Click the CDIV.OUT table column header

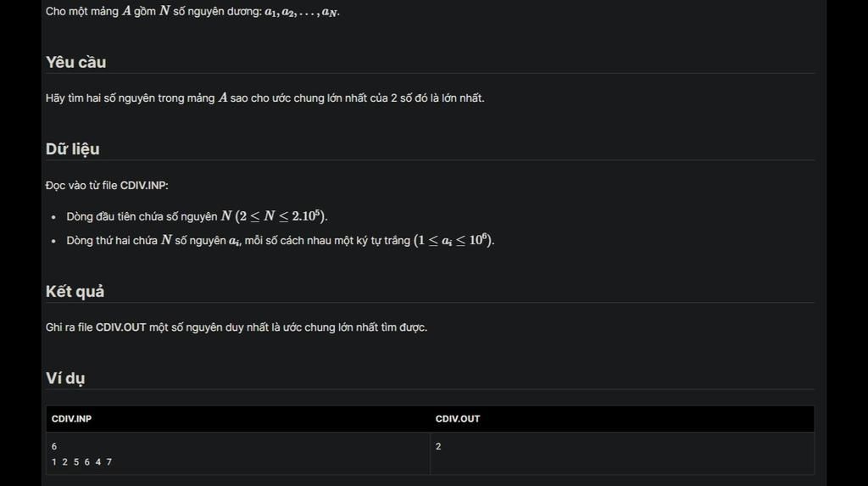click(458, 419)
